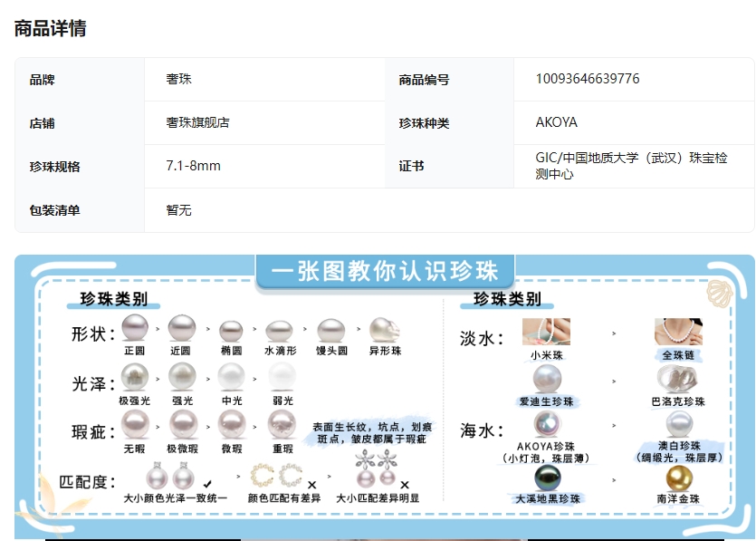Click the product number 10093646639776

(x=587, y=79)
